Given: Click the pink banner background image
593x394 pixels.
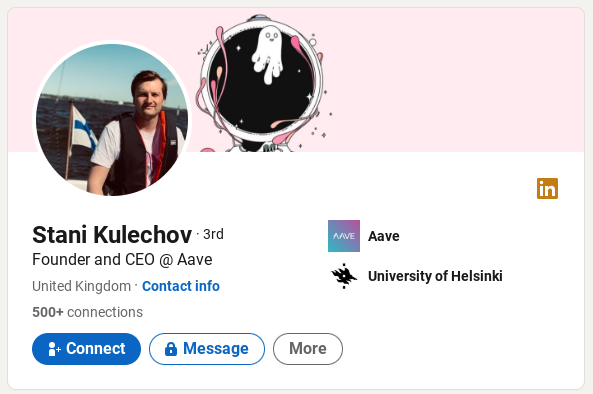Looking at the screenshot, I should 446,80.
